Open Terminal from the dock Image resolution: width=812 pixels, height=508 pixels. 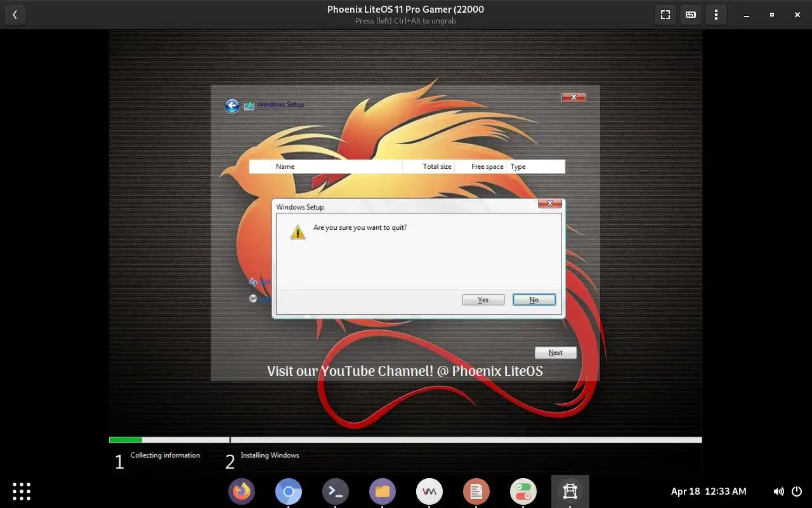tap(336, 491)
